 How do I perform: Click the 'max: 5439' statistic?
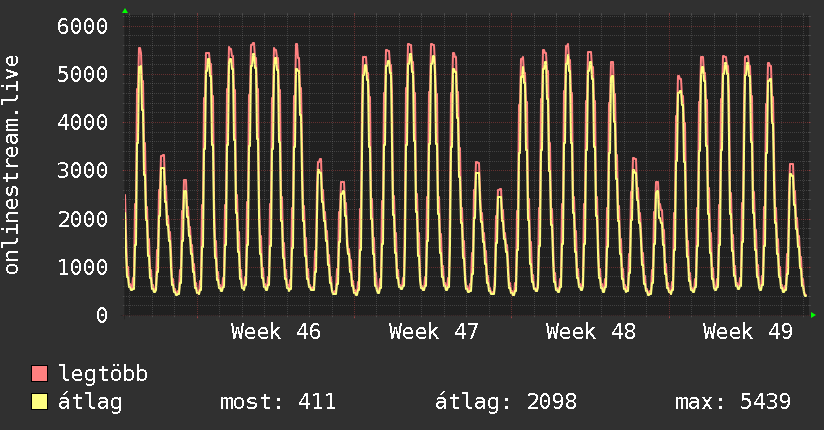pyautogui.click(x=733, y=402)
